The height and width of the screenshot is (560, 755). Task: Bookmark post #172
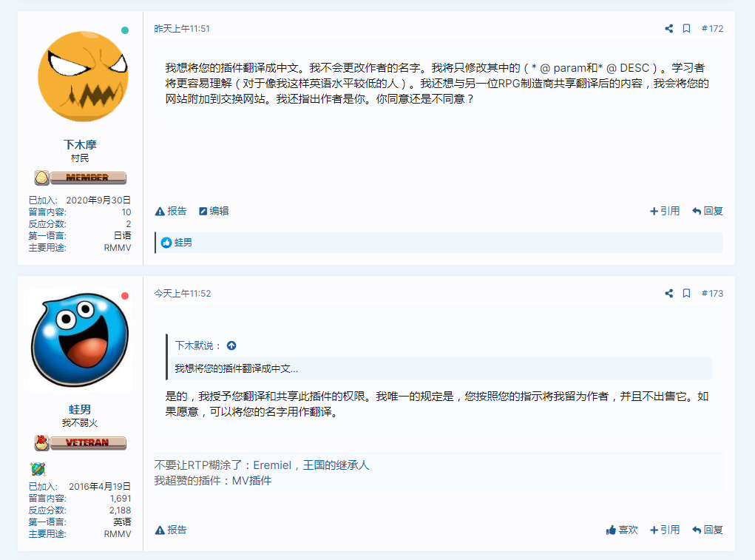[x=687, y=28]
